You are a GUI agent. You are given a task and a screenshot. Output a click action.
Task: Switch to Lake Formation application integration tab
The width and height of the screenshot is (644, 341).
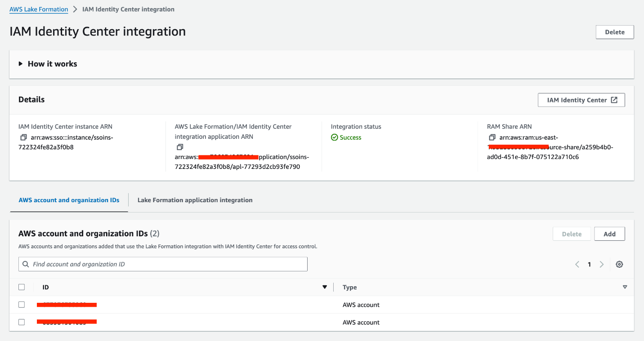coord(195,200)
